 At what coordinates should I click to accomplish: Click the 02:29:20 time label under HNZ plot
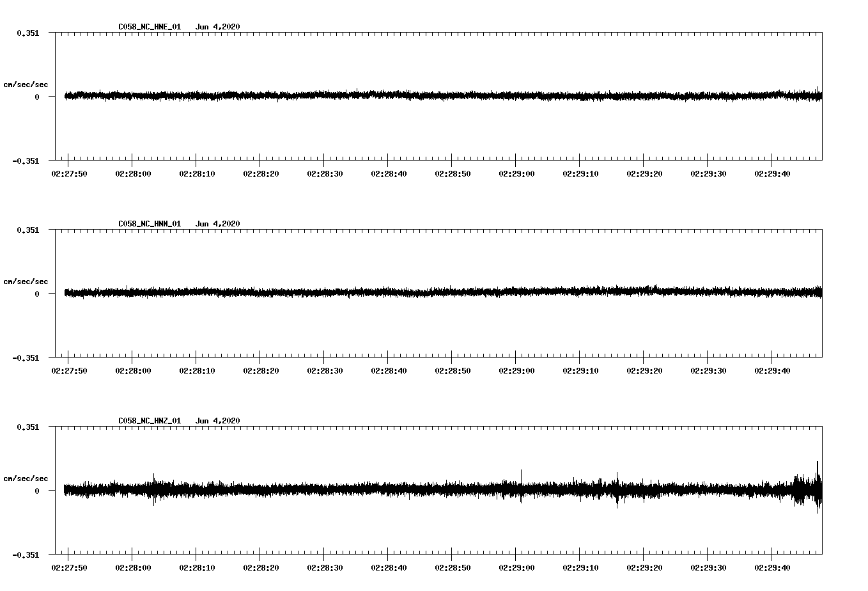click(644, 568)
